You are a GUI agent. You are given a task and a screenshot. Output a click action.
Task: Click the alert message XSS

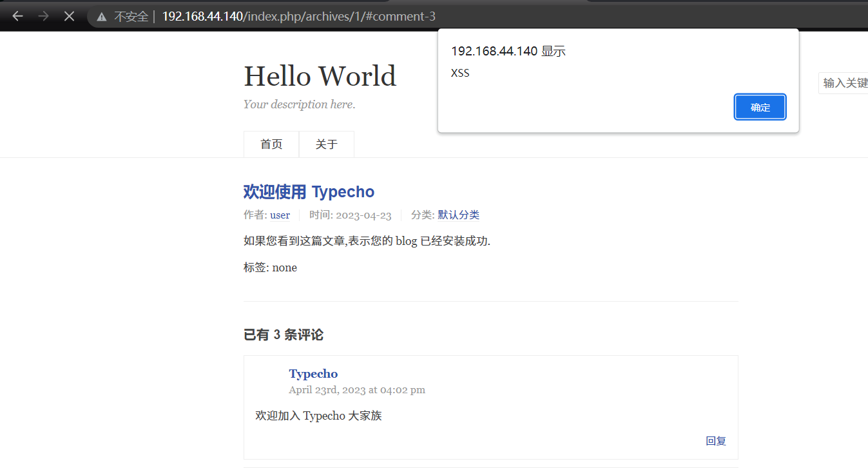click(460, 73)
